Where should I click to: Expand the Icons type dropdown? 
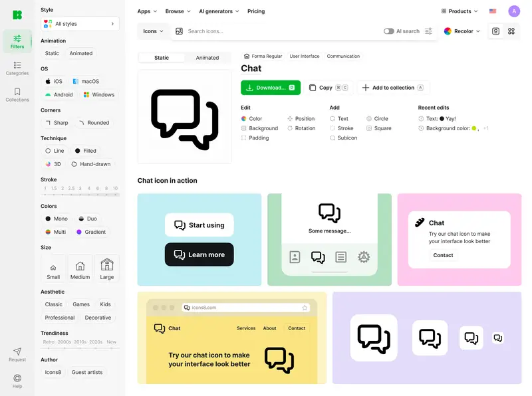coord(153,31)
